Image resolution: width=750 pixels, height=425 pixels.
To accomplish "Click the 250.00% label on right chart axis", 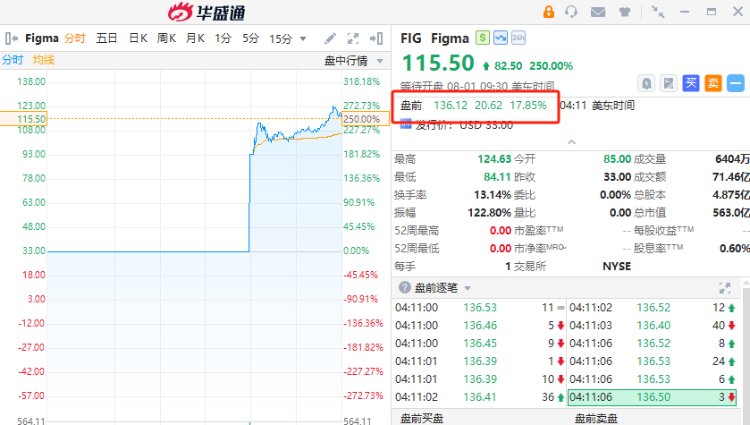I will [366, 119].
